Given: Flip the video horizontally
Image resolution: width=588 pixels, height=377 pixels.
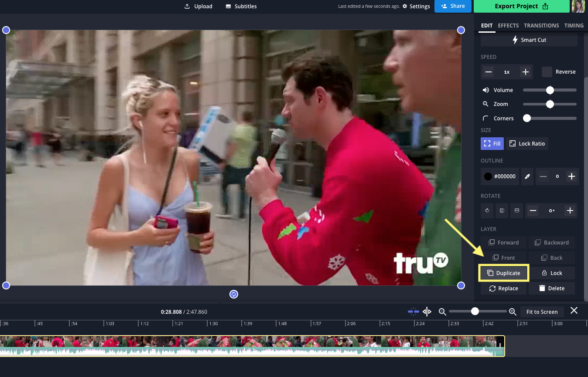Looking at the screenshot, I should [502, 211].
